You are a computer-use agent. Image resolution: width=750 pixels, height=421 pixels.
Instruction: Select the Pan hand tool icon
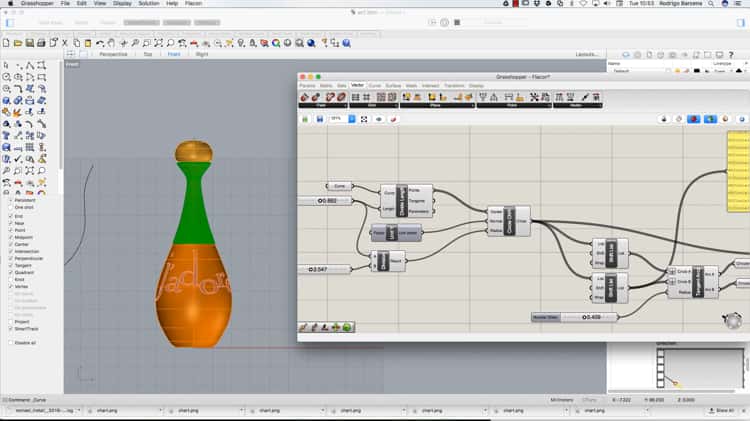coord(111,43)
